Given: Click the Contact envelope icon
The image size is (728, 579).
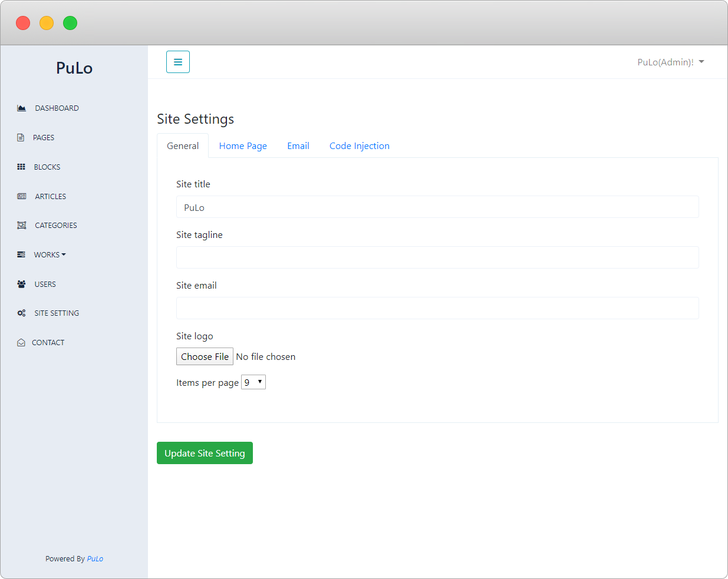Looking at the screenshot, I should coord(21,342).
